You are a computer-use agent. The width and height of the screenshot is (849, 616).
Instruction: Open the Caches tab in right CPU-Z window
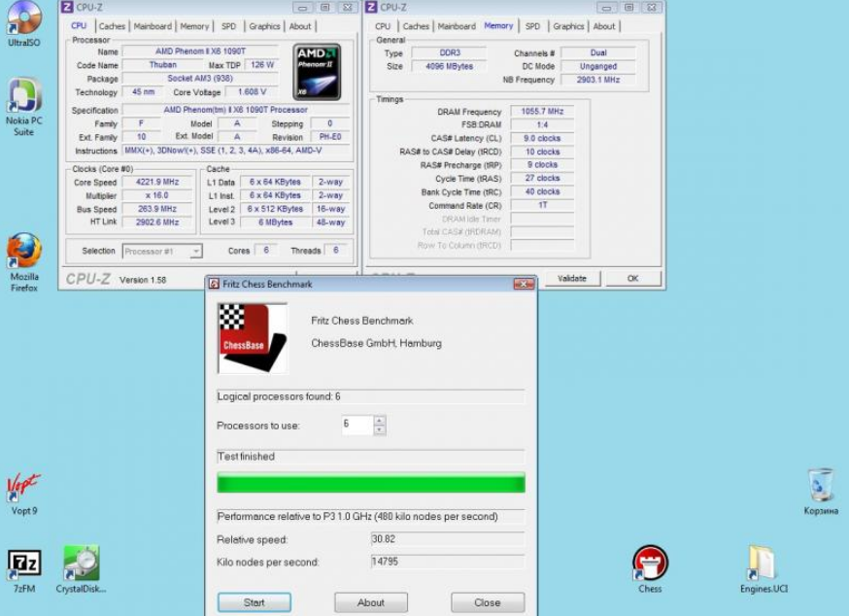[x=416, y=26]
